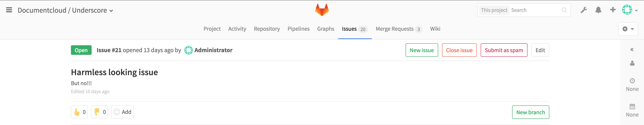The image size is (644, 125).
Task: Give a thumbs down reaction
Action: tap(99, 112)
